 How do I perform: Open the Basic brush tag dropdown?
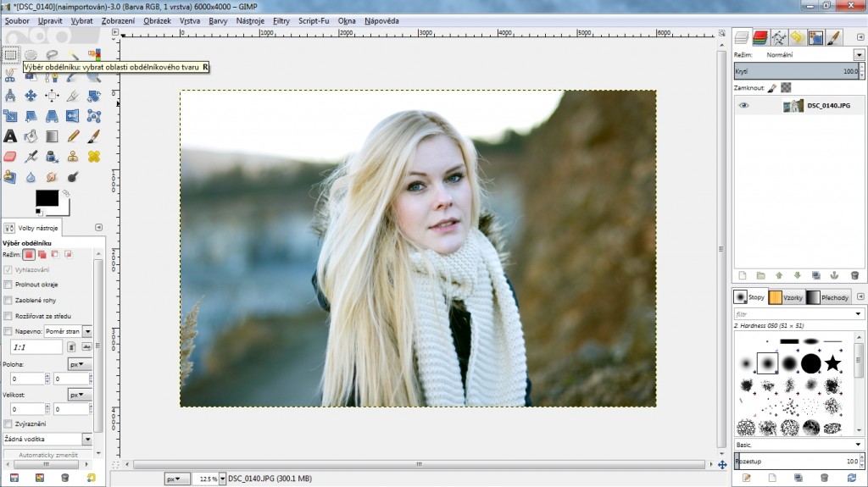coord(798,445)
